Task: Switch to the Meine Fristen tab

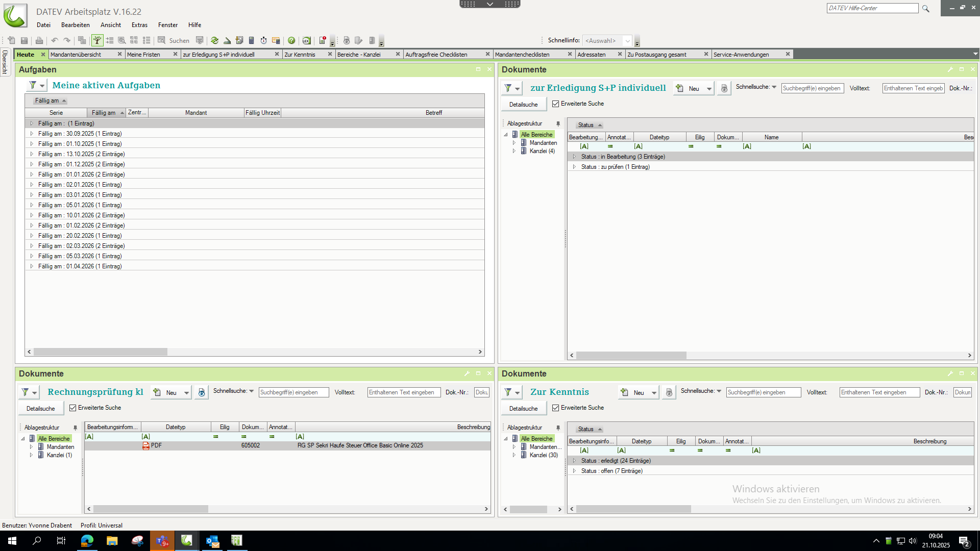Action: 144,54
